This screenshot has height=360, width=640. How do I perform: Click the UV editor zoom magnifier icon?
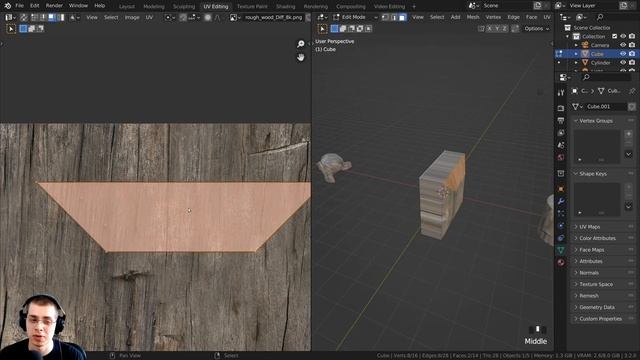301,44
